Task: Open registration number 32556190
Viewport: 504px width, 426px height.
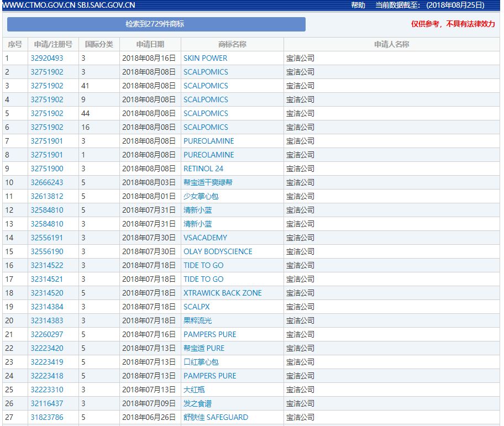Action: pyautogui.click(x=47, y=251)
